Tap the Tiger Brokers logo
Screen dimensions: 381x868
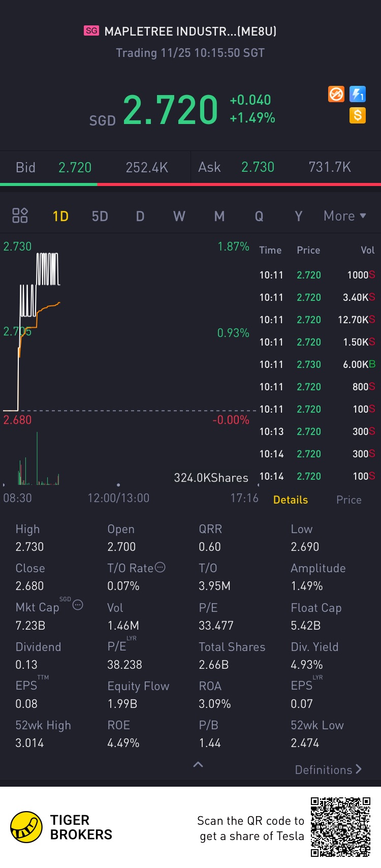pos(61,827)
